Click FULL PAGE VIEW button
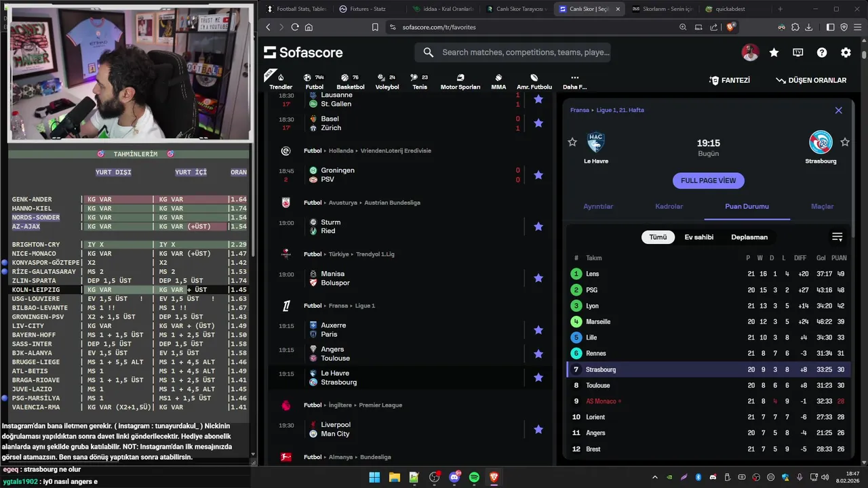This screenshot has height=488, width=868. pyautogui.click(x=708, y=181)
